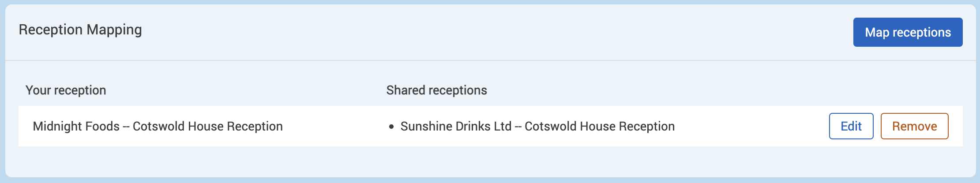Image resolution: width=980 pixels, height=183 pixels.
Task: Click Sunshine Drinks Ltd shared reception entry
Action: [537, 126]
